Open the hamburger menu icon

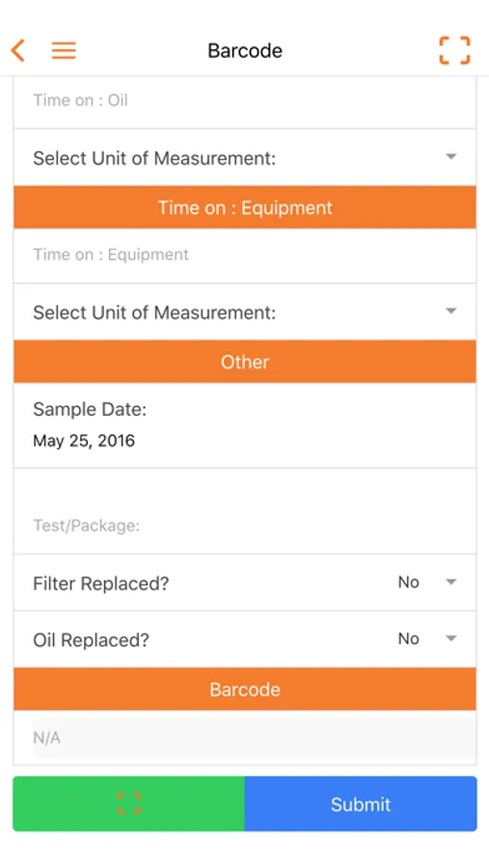click(64, 50)
